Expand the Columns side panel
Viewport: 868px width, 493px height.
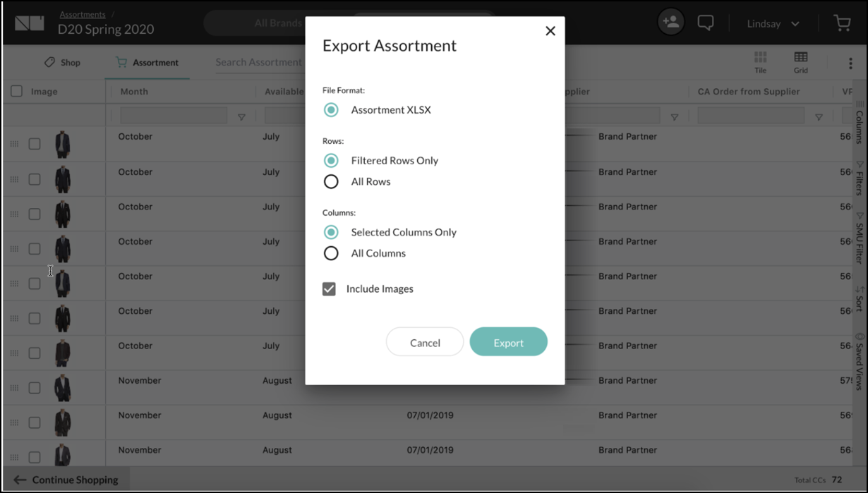click(859, 121)
